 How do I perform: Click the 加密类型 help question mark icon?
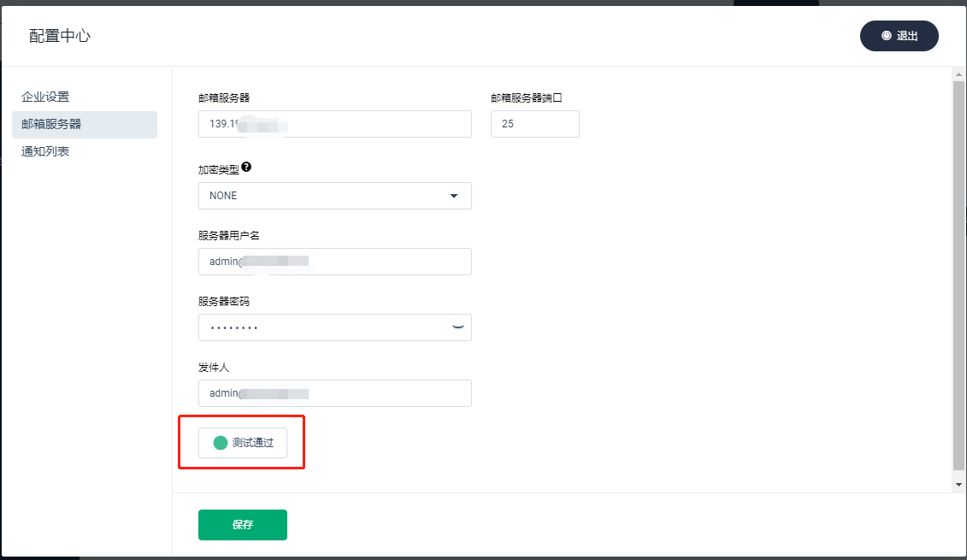click(246, 168)
